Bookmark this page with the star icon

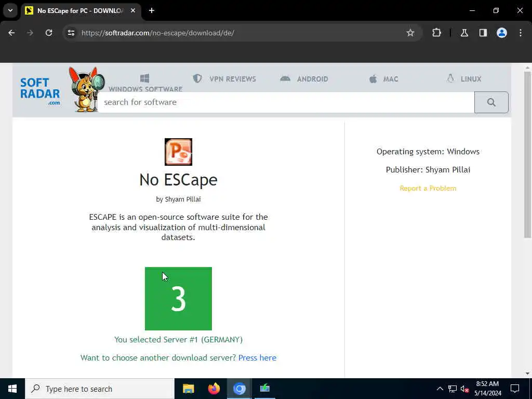410,33
